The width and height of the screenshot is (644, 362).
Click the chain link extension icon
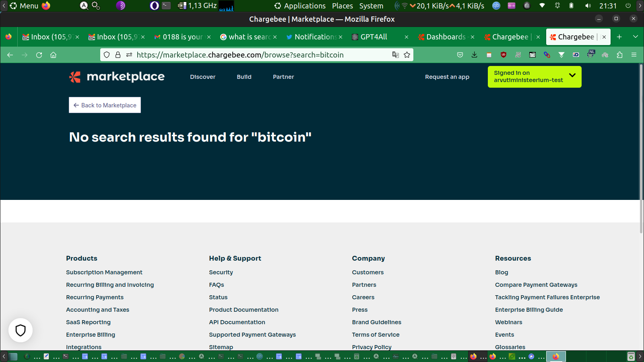[x=547, y=55]
